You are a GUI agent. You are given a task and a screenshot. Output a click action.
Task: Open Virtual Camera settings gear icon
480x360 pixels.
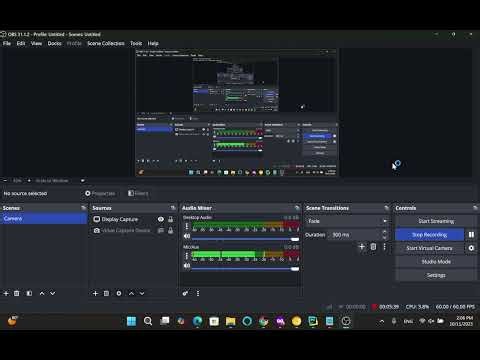click(471, 248)
